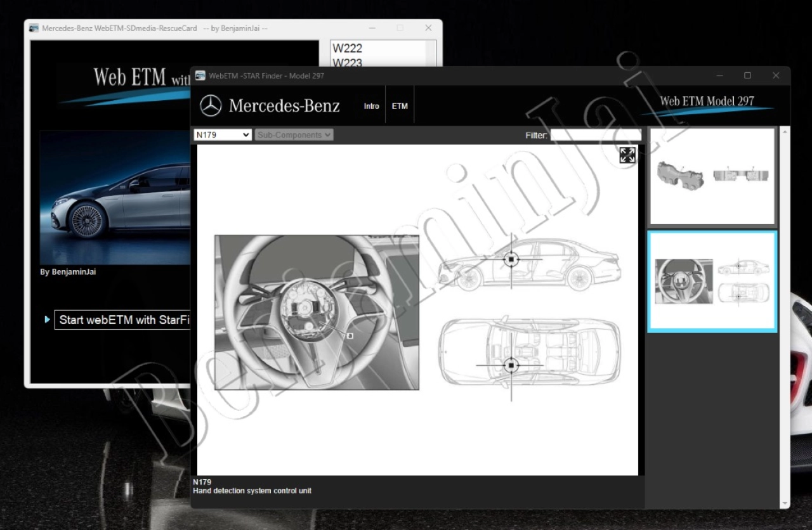Click the Filter label

click(x=536, y=136)
